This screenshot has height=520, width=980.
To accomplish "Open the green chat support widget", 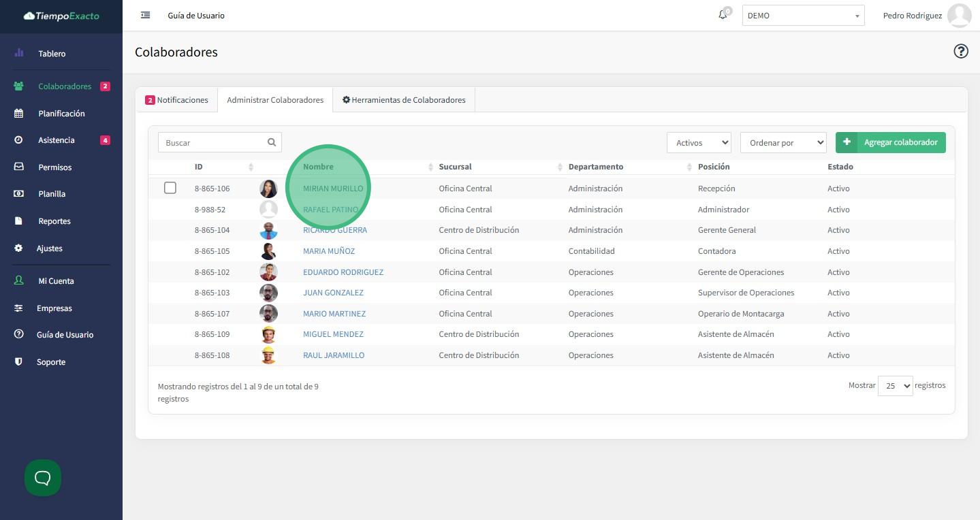I will [x=43, y=478].
